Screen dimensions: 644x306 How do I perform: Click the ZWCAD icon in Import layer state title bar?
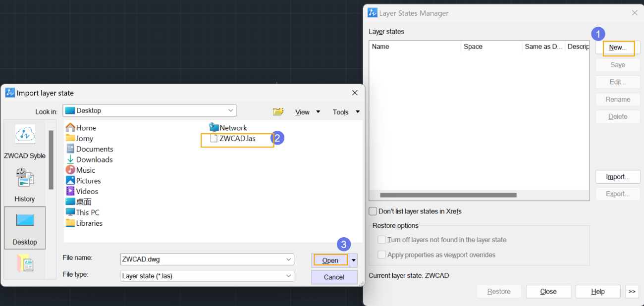tap(10, 93)
